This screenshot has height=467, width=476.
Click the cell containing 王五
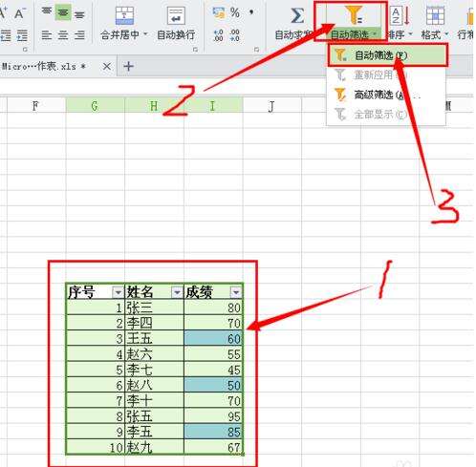tap(154, 339)
